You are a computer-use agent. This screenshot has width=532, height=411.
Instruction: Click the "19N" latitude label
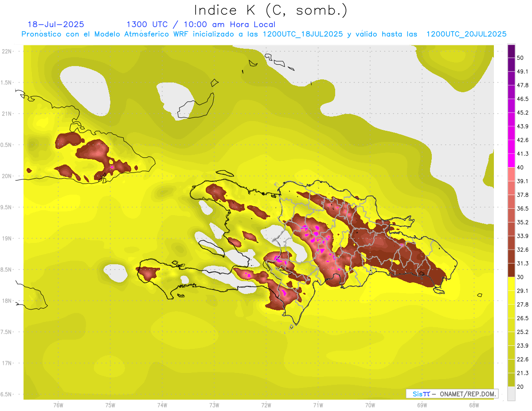coord(7,239)
